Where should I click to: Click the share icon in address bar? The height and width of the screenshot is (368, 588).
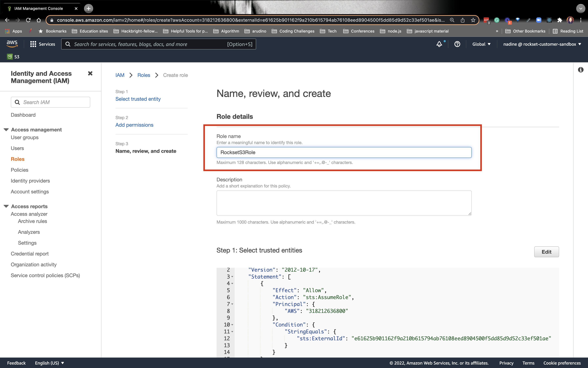click(462, 20)
